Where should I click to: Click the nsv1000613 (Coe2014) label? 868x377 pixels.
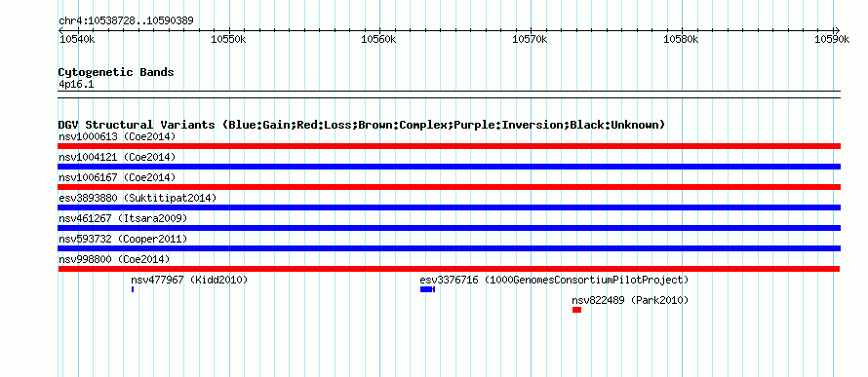pyautogui.click(x=117, y=136)
